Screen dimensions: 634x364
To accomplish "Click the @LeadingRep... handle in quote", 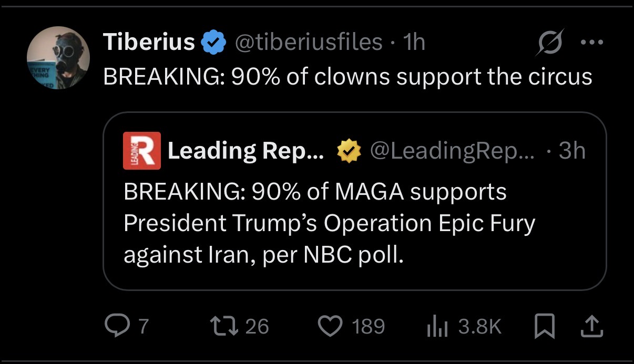I will [452, 151].
